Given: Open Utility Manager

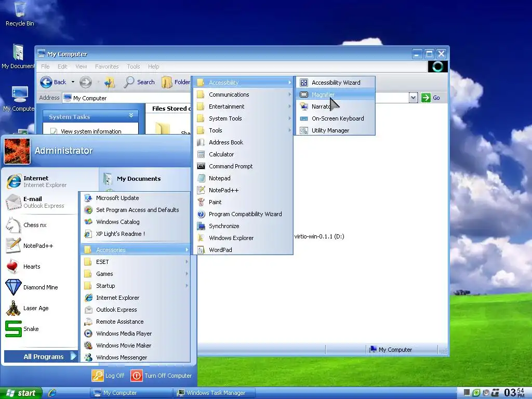Looking at the screenshot, I should 335,130.
